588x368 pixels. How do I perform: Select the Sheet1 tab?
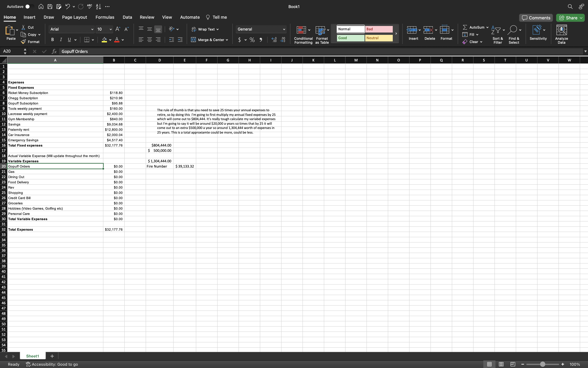[x=32, y=356]
